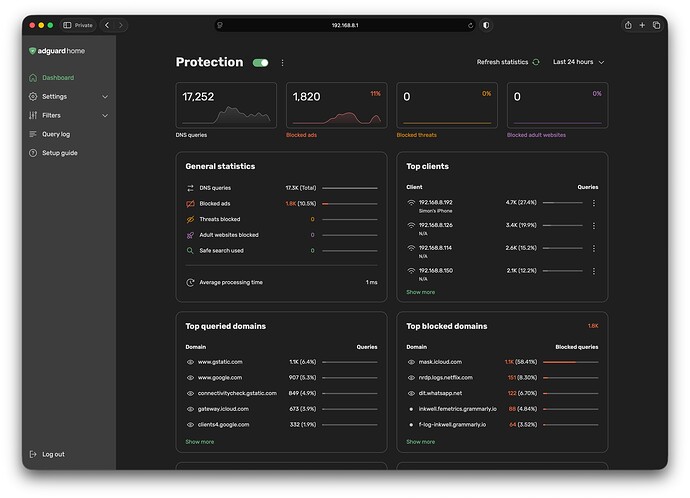Viewport: 690px width, 498px height.
Task: Open options for client 192.168.8.192
Action: click(x=594, y=203)
